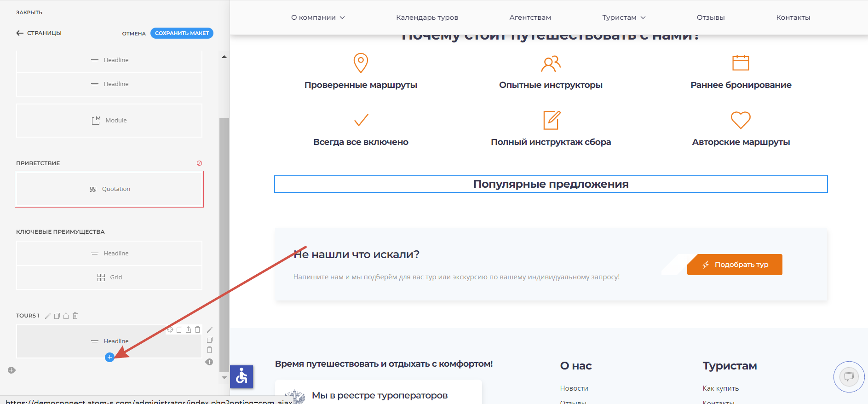Select the Module element block
This screenshot has width=868, height=404.
pos(109,121)
